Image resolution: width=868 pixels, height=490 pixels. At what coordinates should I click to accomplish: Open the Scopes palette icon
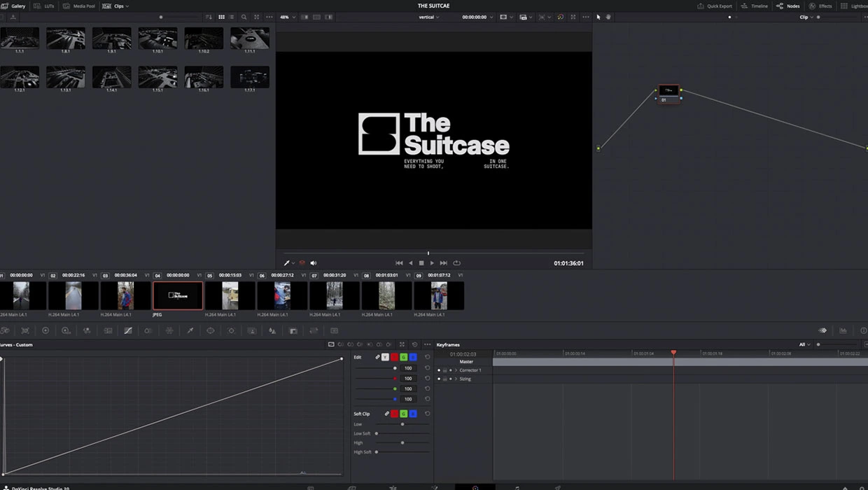coord(843,330)
